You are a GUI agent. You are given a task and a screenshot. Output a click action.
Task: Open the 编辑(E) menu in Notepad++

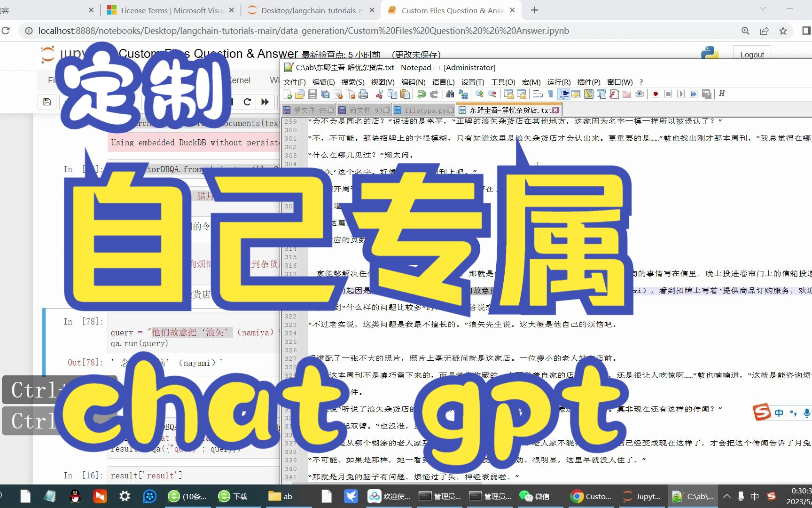[x=323, y=82]
